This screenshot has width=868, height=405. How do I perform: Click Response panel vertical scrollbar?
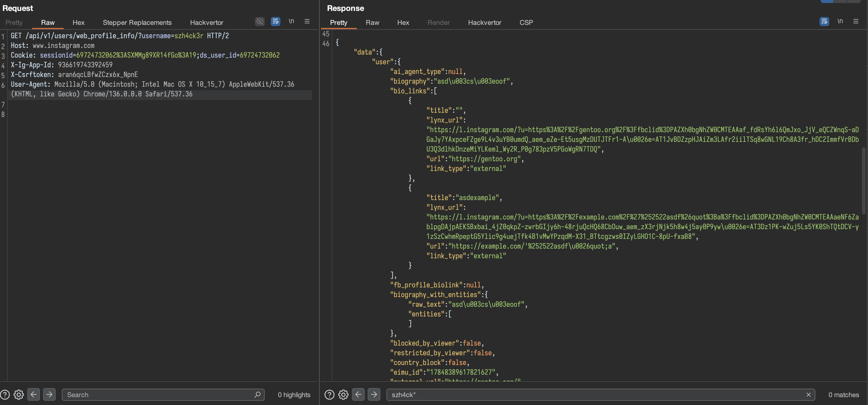(864, 180)
